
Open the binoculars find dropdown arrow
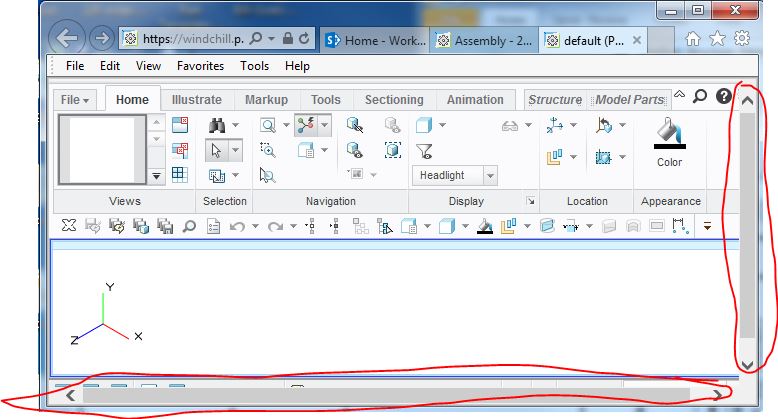click(236, 126)
